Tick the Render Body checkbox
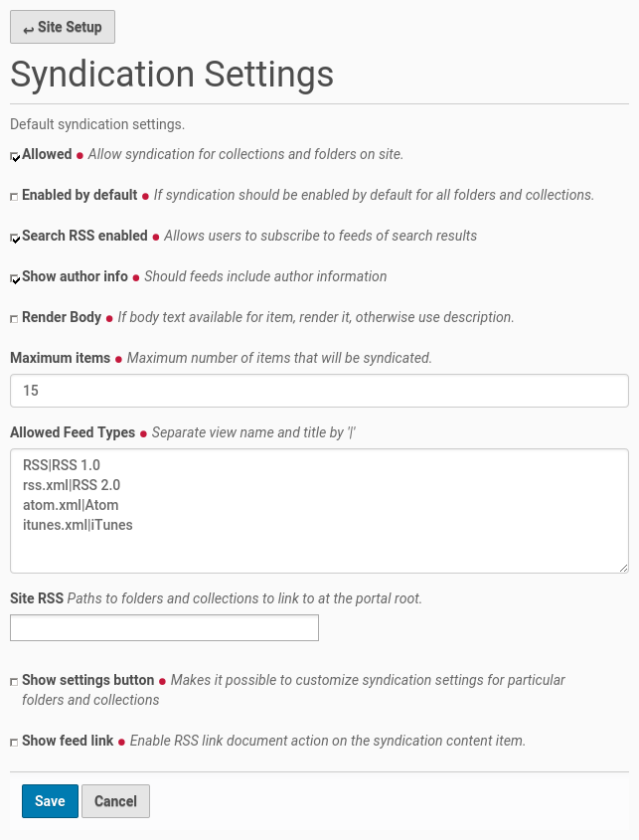639x840 pixels. (14, 319)
